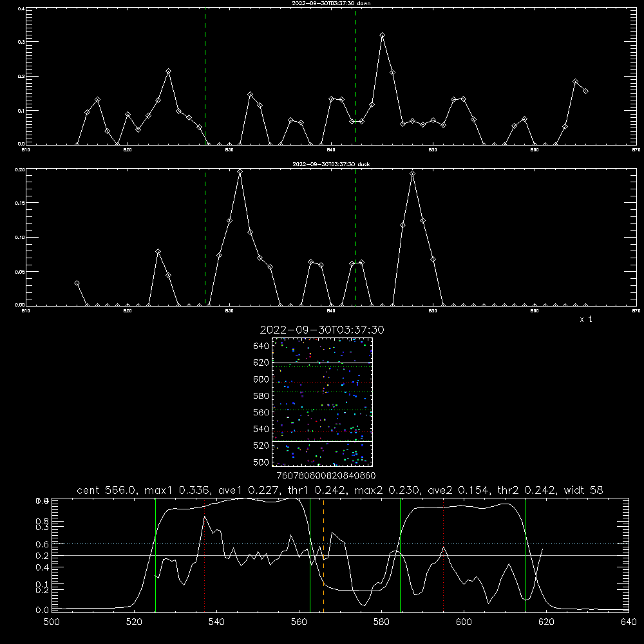
Task: Click the 620 x-axis label of bottom plot
Action: pos(546,622)
